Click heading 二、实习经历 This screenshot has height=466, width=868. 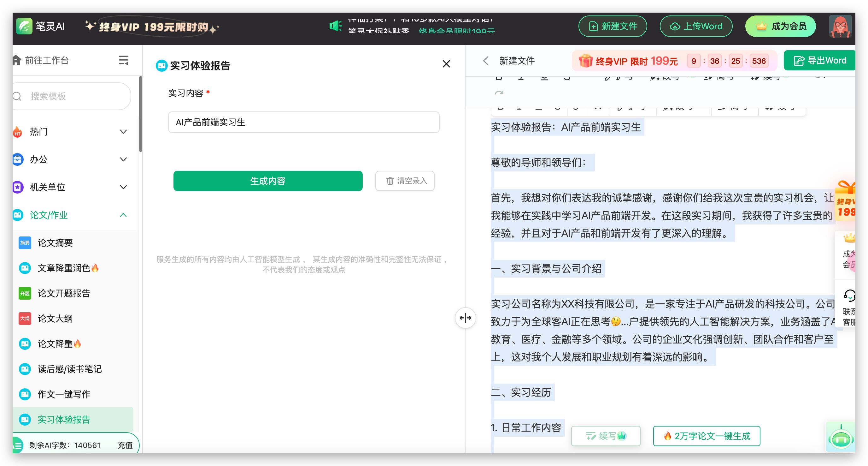point(521,392)
